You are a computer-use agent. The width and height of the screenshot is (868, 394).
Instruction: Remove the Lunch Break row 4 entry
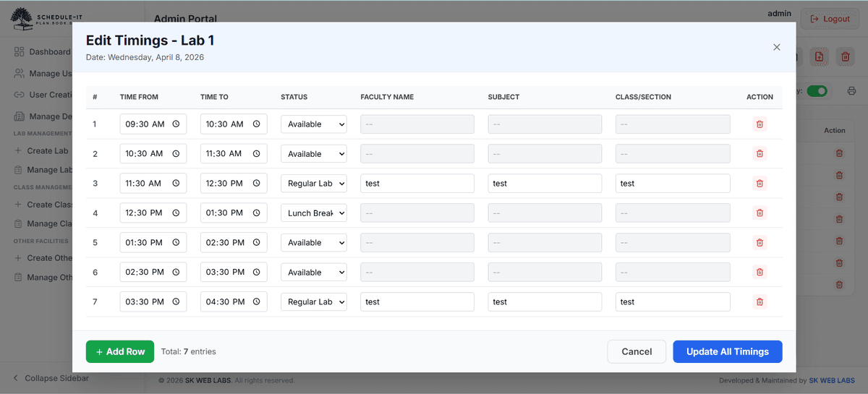(759, 213)
